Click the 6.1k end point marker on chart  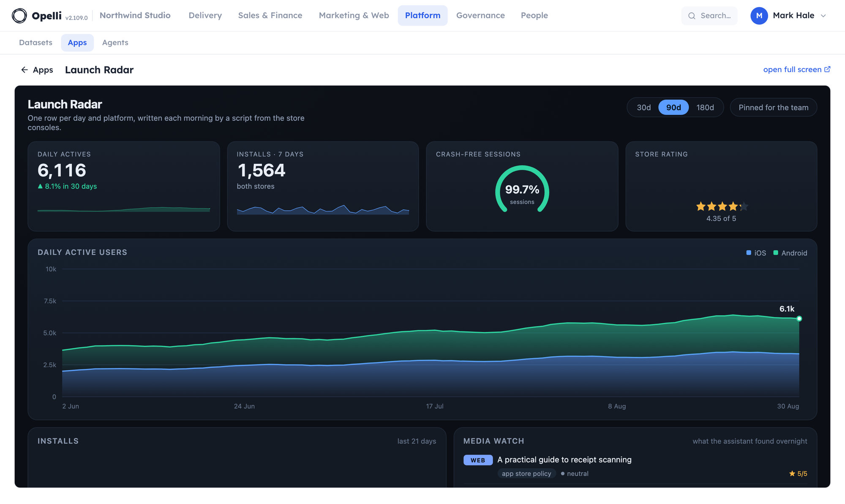[799, 319]
